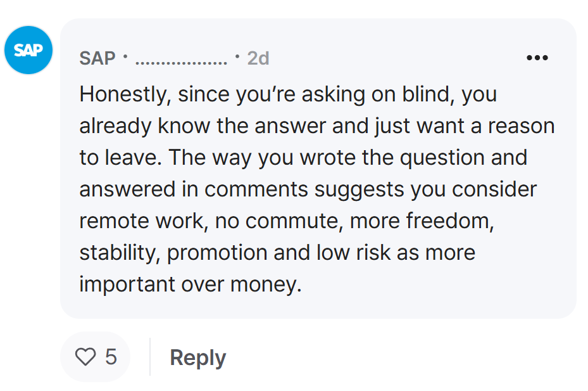
Task: Open the SAP company name link
Action: pos(97,58)
